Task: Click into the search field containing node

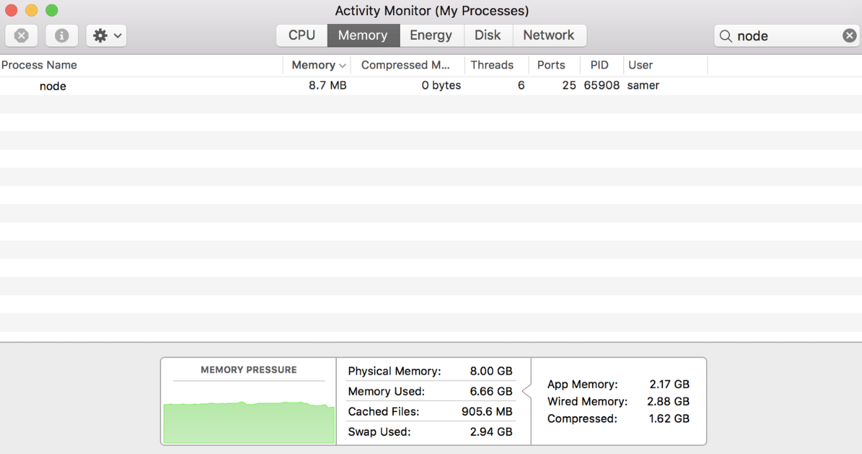Action: 786,36
